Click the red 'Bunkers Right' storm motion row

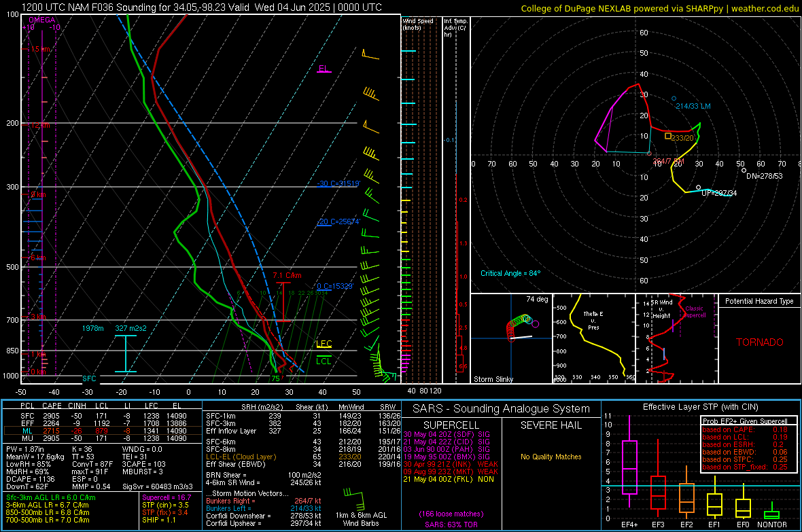pyautogui.click(x=264, y=501)
